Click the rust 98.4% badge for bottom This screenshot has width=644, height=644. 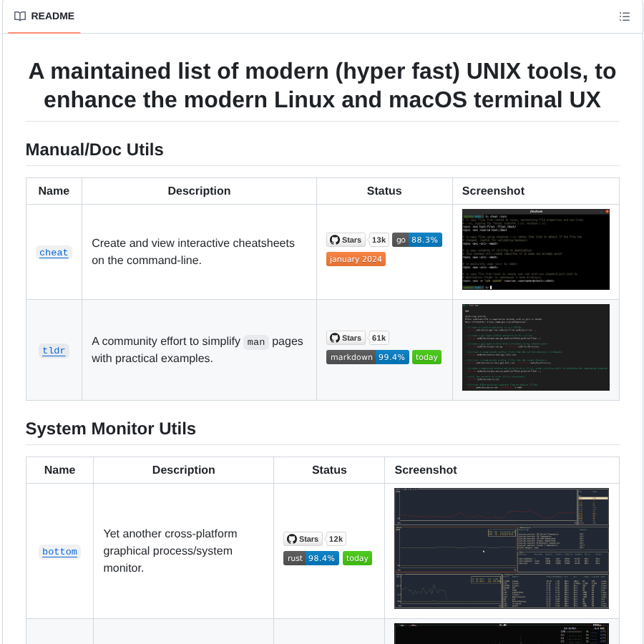tap(311, 557)
